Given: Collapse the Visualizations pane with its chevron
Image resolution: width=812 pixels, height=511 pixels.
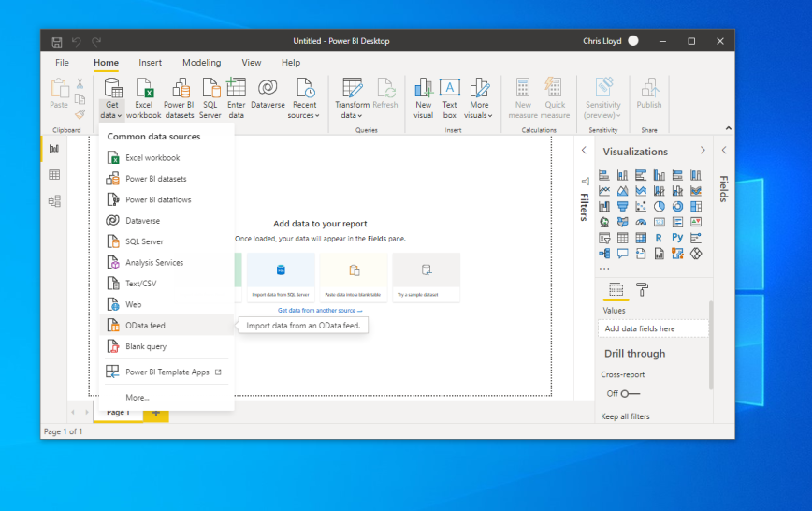Looking at the screenshot, I should point(703,151).
